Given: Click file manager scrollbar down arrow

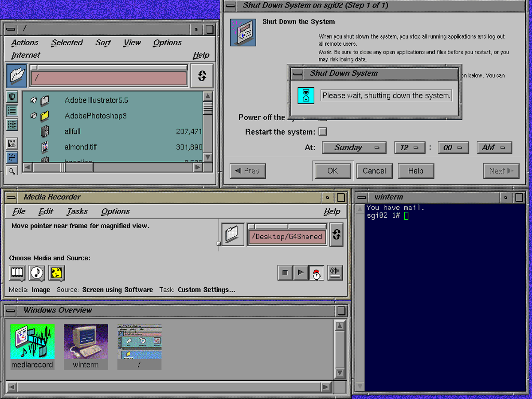Looking at the screenshot, I should coord(207,157).
